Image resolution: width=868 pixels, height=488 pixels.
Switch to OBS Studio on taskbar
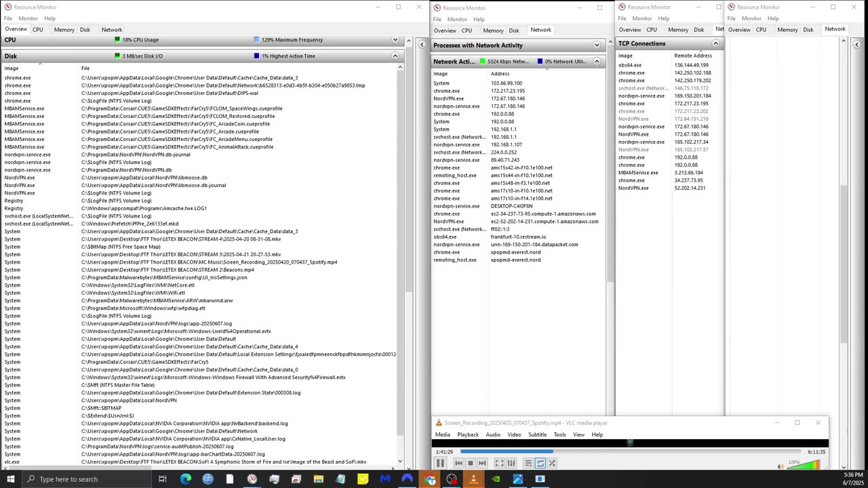pyautogui.click(x=452, y=479)
